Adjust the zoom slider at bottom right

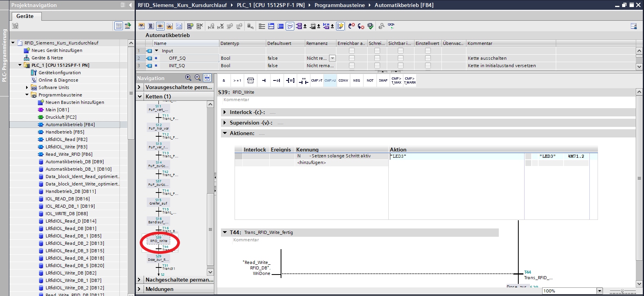(623, 291)
